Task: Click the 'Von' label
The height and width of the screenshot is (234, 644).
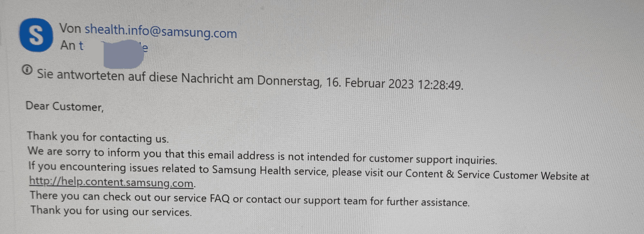Action: (70, 28)
